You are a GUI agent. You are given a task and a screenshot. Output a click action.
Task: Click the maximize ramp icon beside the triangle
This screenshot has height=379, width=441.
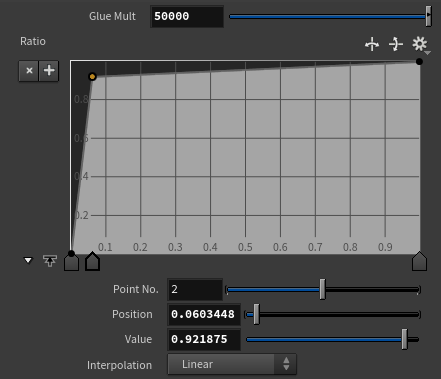pyautogui.click(x=50, y=261)
